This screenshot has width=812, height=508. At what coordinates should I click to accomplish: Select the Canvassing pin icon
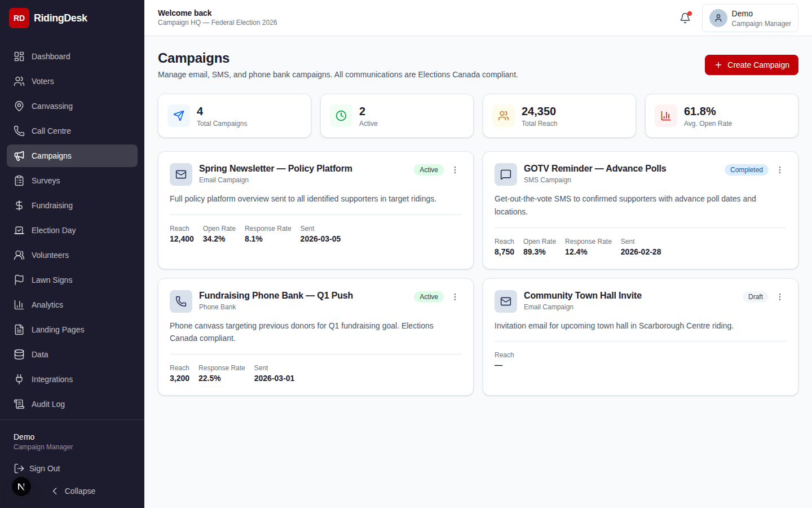coord(19,106)
